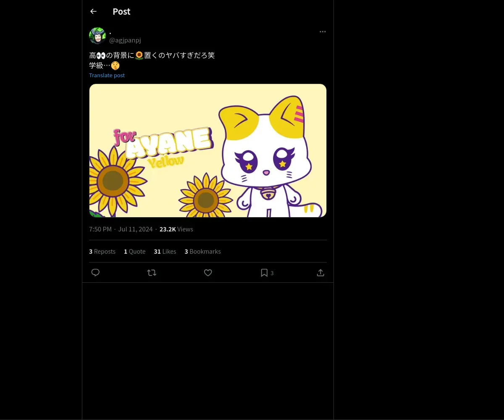The height and width of the screenshot is (420, 504).
Task: Toggle the bookmark icon in the action bar
Action: pos(264,273)
